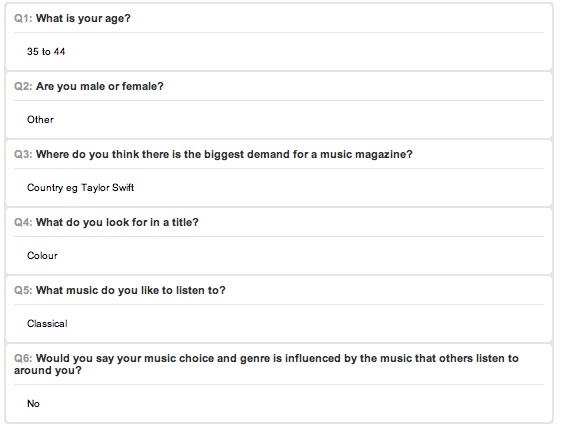This screenshot has width=562, height=432.
Task: Click the Q5 question label
Action: 23,290
